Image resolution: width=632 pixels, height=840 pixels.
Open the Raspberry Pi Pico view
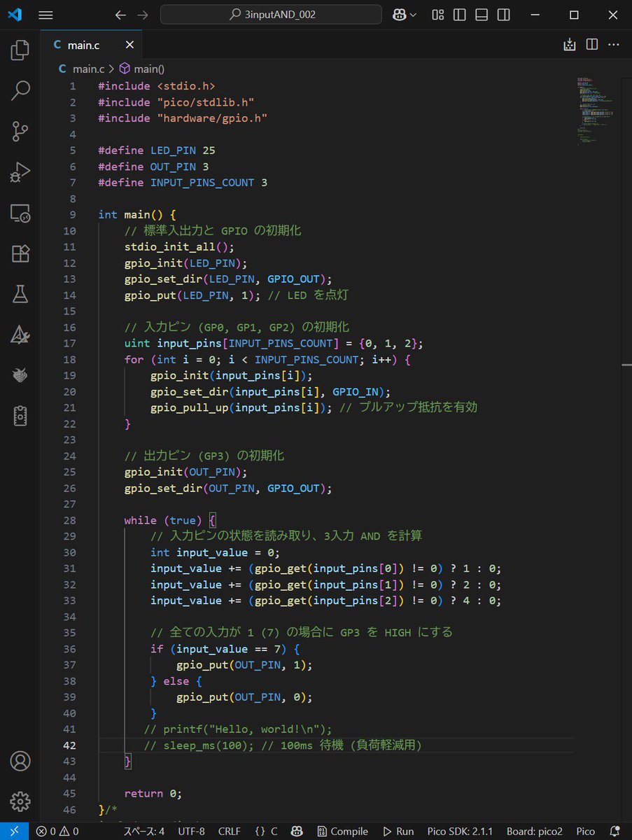tap(20, 375)
